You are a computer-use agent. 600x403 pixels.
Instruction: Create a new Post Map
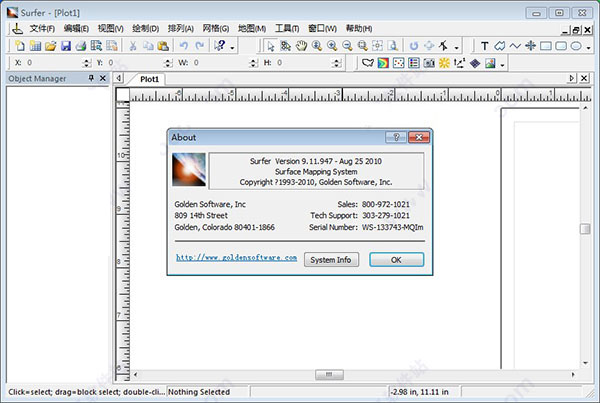click(x=398, y=63)
